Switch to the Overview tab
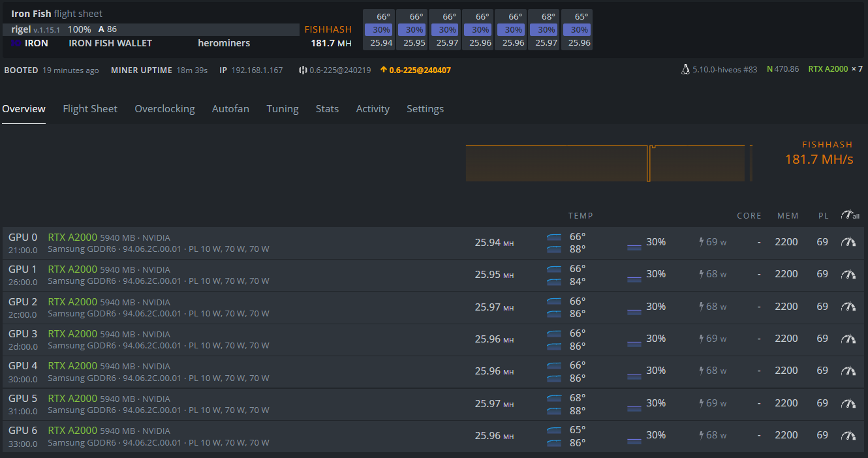The width and height of the screenshot is (868, 458). tap(23, 109)
